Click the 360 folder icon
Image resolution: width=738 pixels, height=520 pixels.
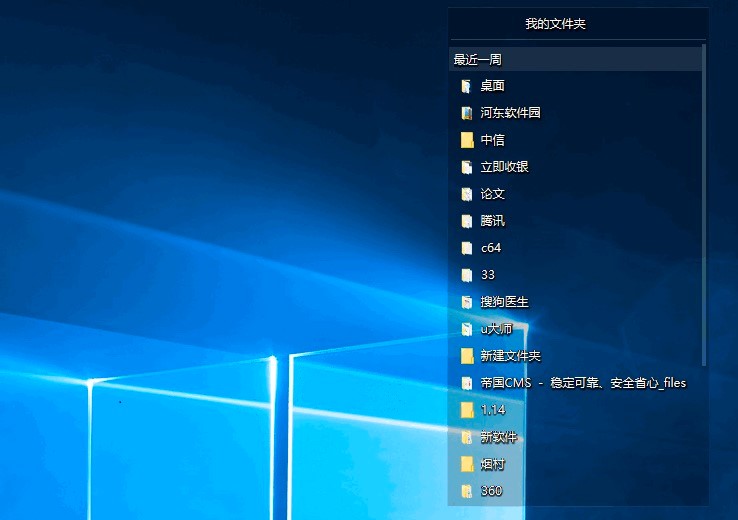pos(466,491)
